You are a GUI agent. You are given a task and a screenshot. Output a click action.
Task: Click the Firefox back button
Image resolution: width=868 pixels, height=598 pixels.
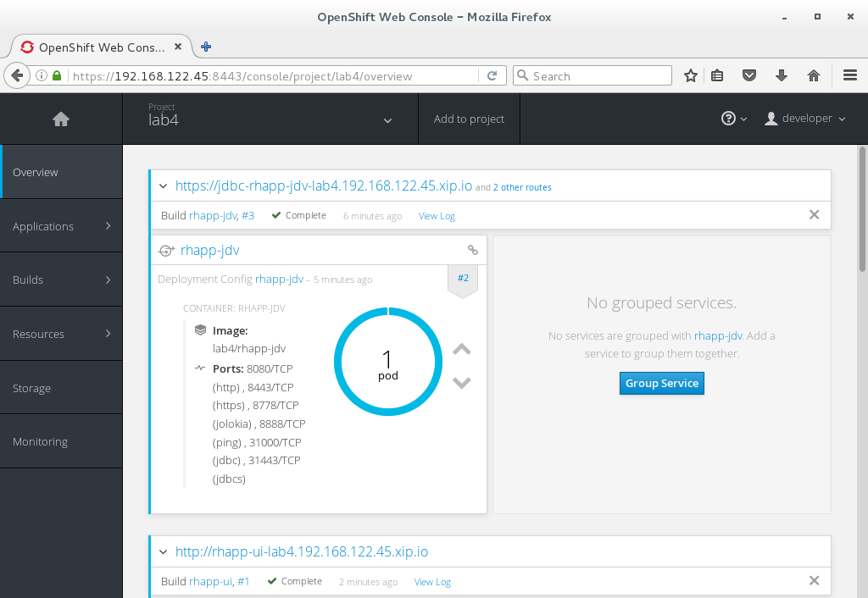(17, 75)
